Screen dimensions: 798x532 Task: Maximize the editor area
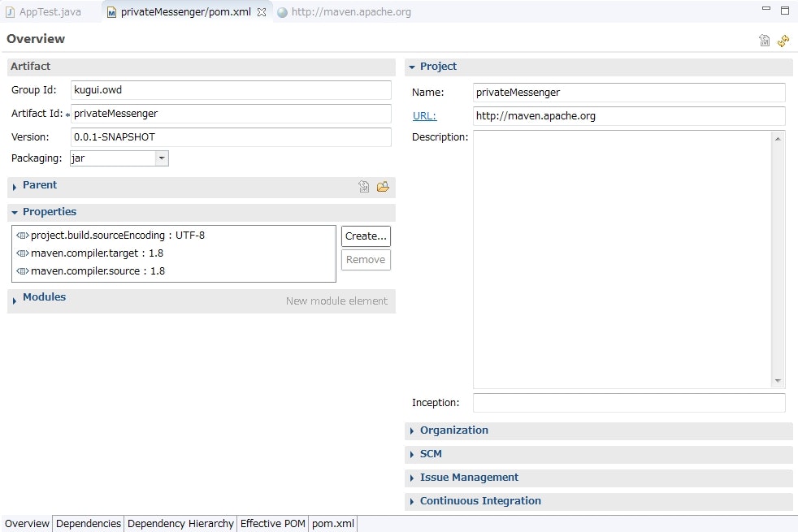pyautogui.click(x=785, y=11)
